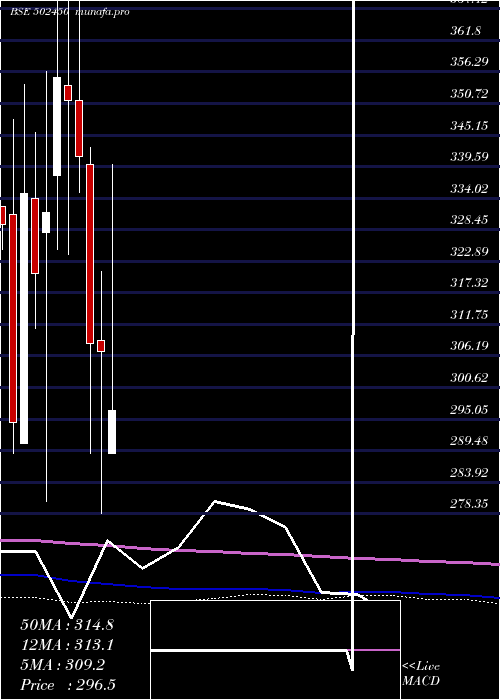Click the 317.32 price axis label
The image size is (500, 700).
point(469,283)
